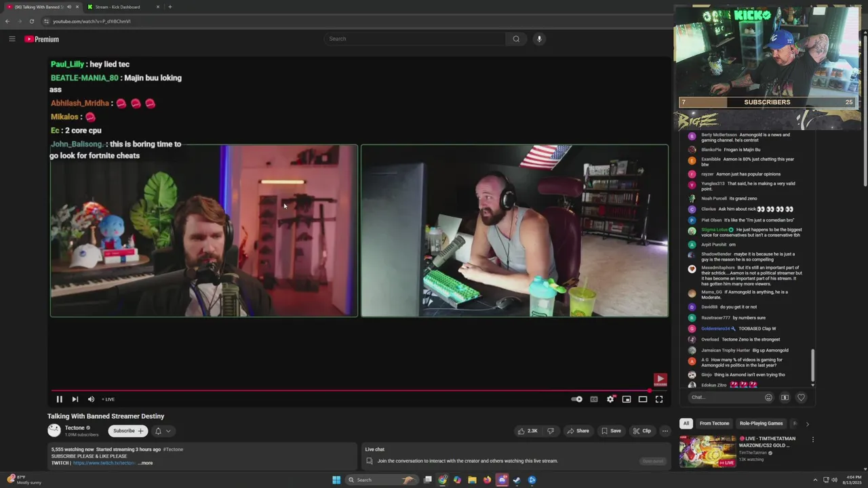Open the live chat panel button
This screenshot has height=488, width=868.
[x=653, y=461]
